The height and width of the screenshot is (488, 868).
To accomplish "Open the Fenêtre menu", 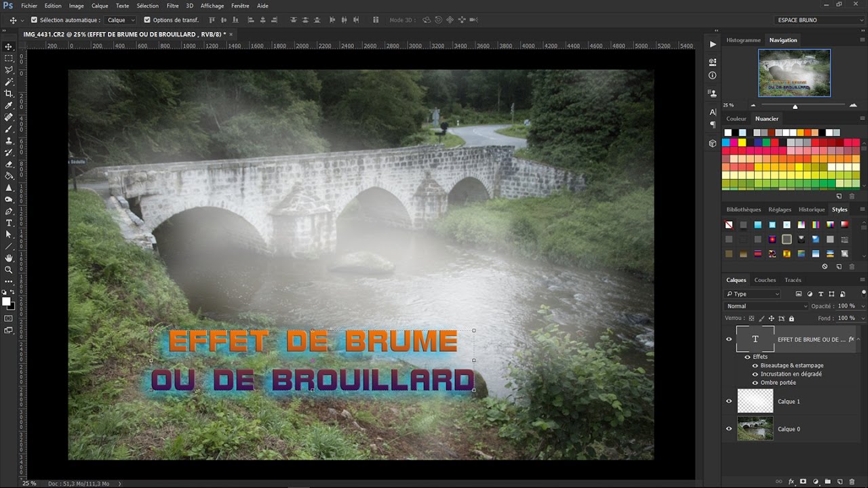I will click(240, 5).
